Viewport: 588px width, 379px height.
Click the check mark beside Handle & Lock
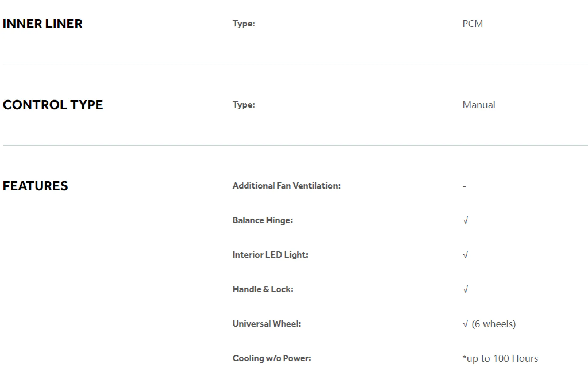(465, 289)
